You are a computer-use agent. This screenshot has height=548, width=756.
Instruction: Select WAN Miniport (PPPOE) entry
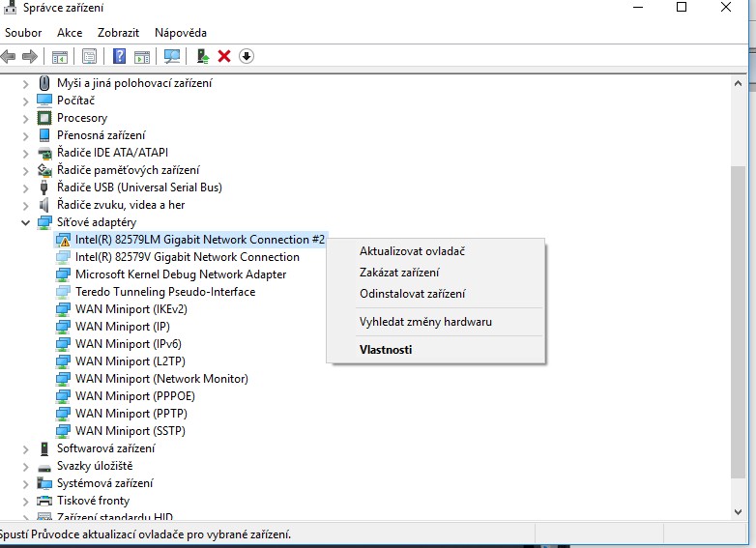[x=135, y=395]
